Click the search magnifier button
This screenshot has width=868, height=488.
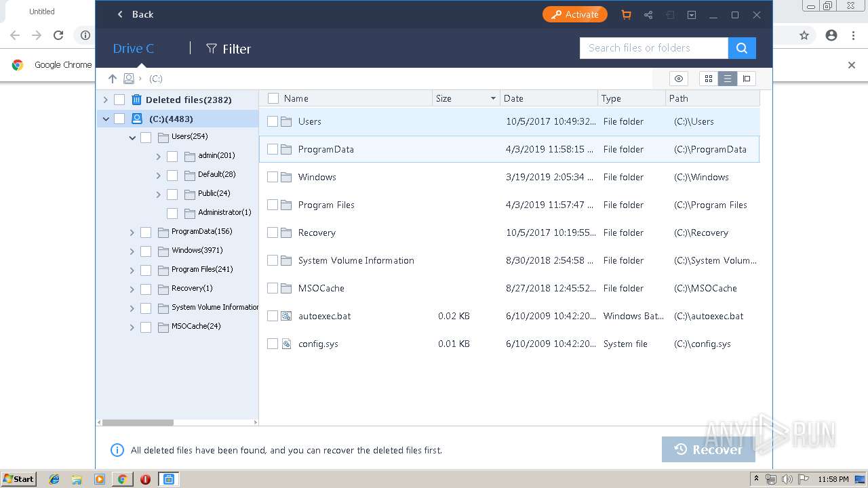[742, 48]
